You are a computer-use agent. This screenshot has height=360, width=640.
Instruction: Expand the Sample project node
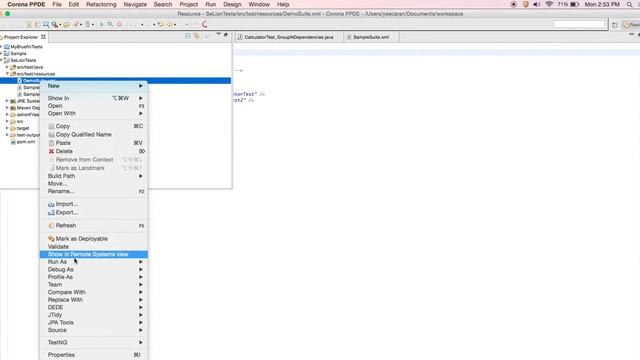pos(2,53)
